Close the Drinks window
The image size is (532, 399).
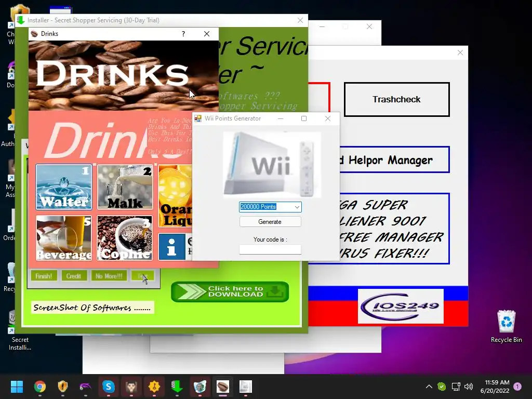[x=207, y=34]
